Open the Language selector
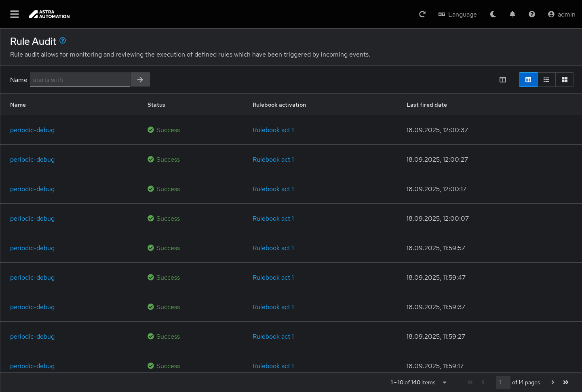The width and height of the screenshot is (582, 392). click(x=458, y=14)
